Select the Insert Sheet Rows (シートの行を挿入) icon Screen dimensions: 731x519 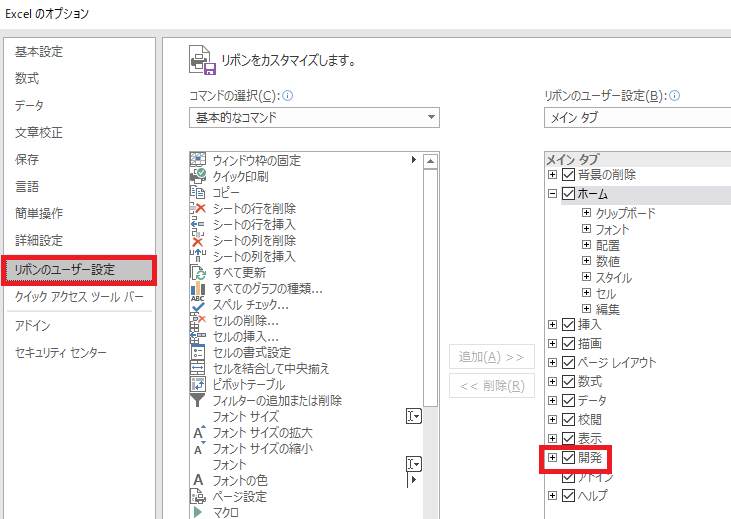coord(198,224)
